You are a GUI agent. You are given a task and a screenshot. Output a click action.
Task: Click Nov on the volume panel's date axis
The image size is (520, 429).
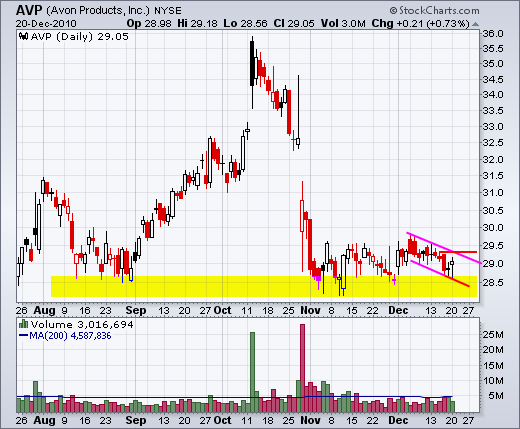[310, 420]
